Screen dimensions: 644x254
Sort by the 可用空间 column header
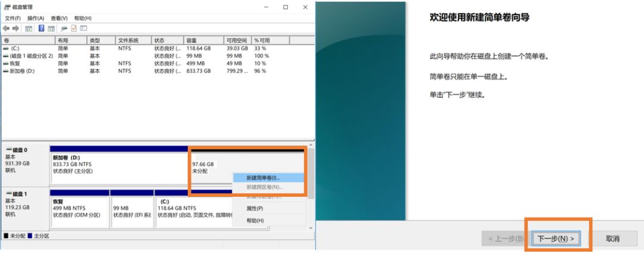238,41
